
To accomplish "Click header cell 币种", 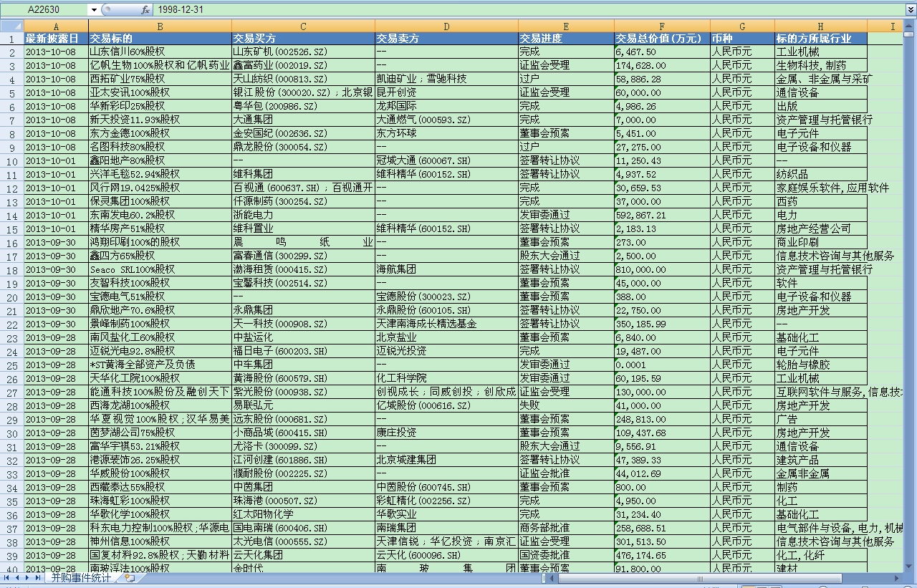I will tap(742, 39).
